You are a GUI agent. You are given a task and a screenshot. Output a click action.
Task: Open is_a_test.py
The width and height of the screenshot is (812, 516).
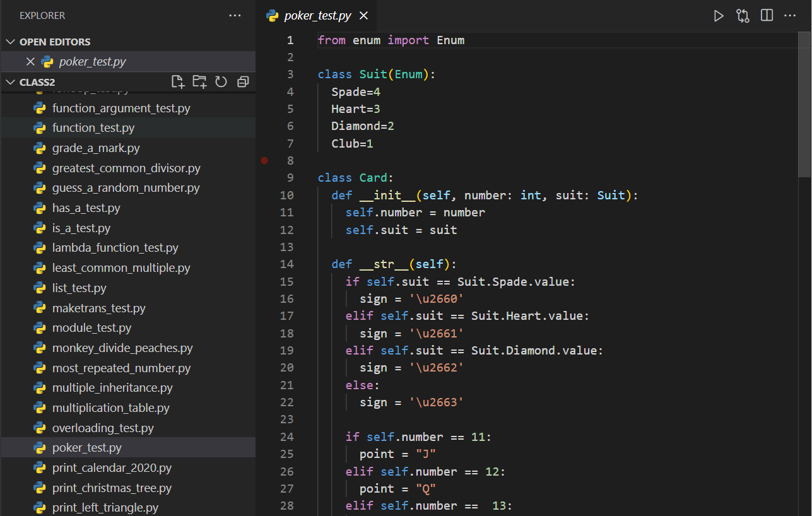coord(127,228)
